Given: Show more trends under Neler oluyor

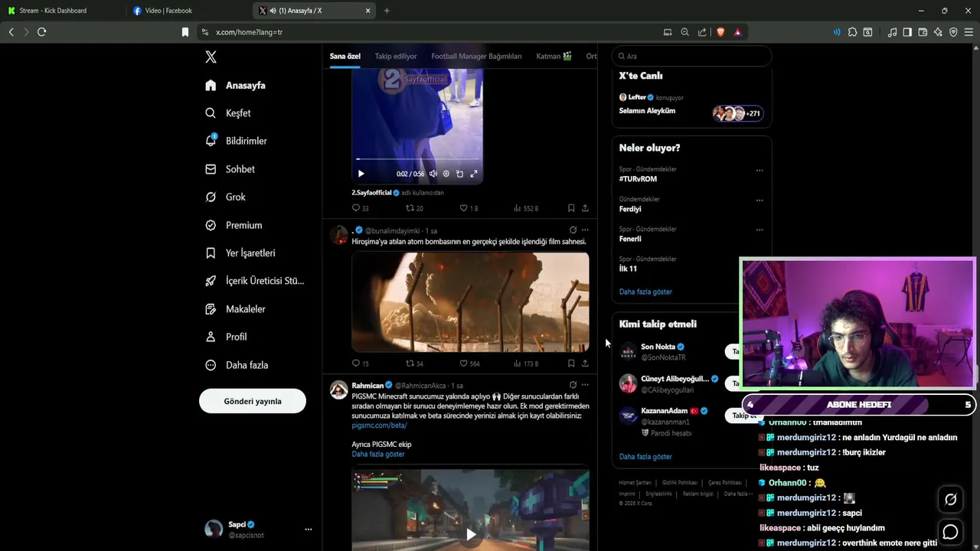Looking at the screenshot, I should 645,292.
